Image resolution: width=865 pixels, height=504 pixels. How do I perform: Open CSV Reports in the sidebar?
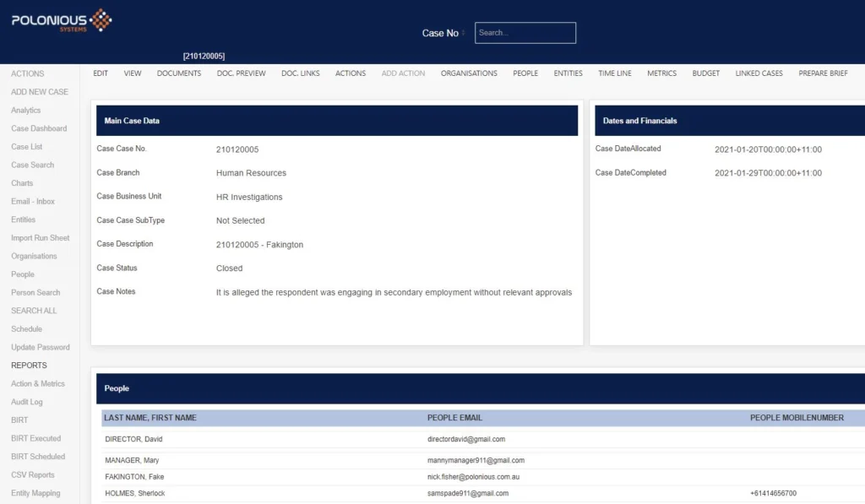(x=33, y=475)
